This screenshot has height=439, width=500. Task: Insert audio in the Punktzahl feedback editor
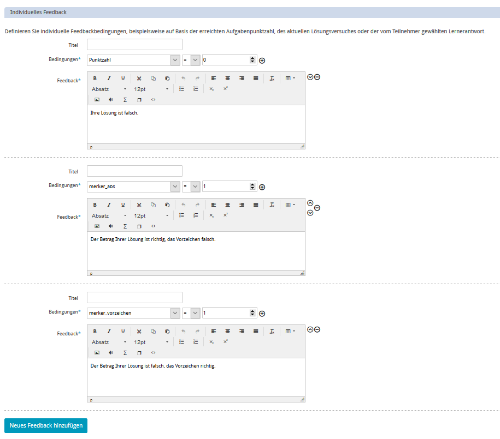pyautogui.click(x=111, y=99)
